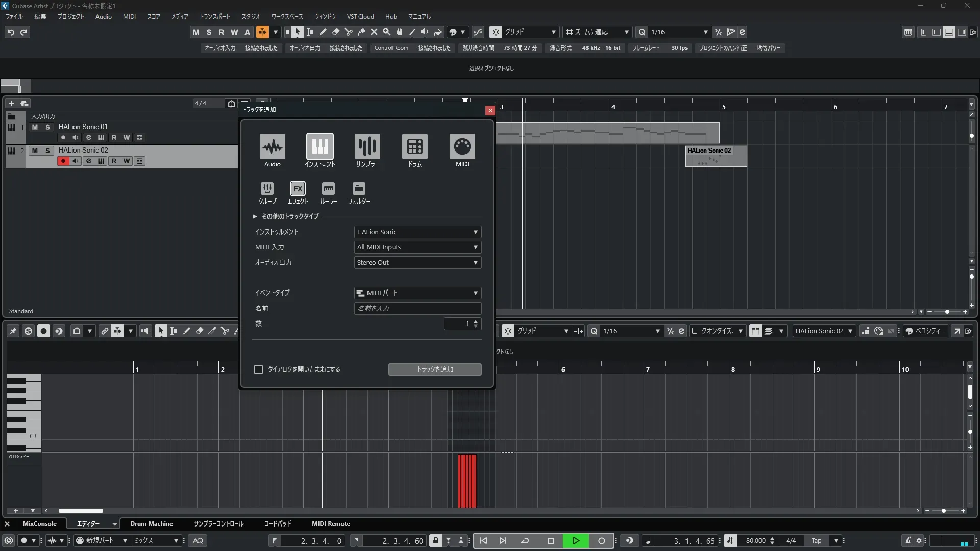Click the トラックを追加 button
The height and width of the screenshot is (551, 980).
434,369
